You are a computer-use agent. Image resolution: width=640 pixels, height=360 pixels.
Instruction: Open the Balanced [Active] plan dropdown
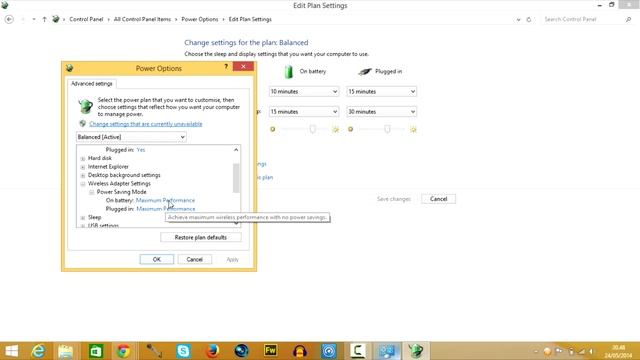click(131, 137)
